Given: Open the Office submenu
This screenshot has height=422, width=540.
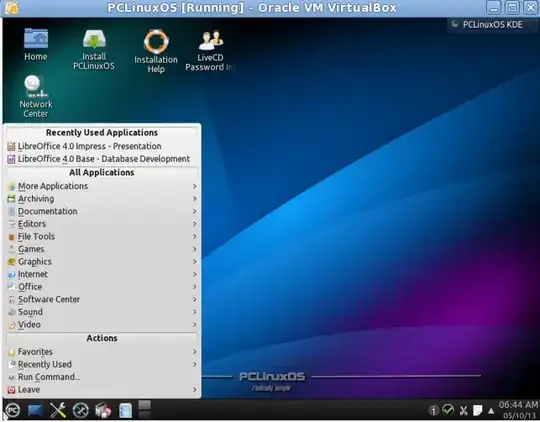Looking at the screenshot, I should [102, 287].
